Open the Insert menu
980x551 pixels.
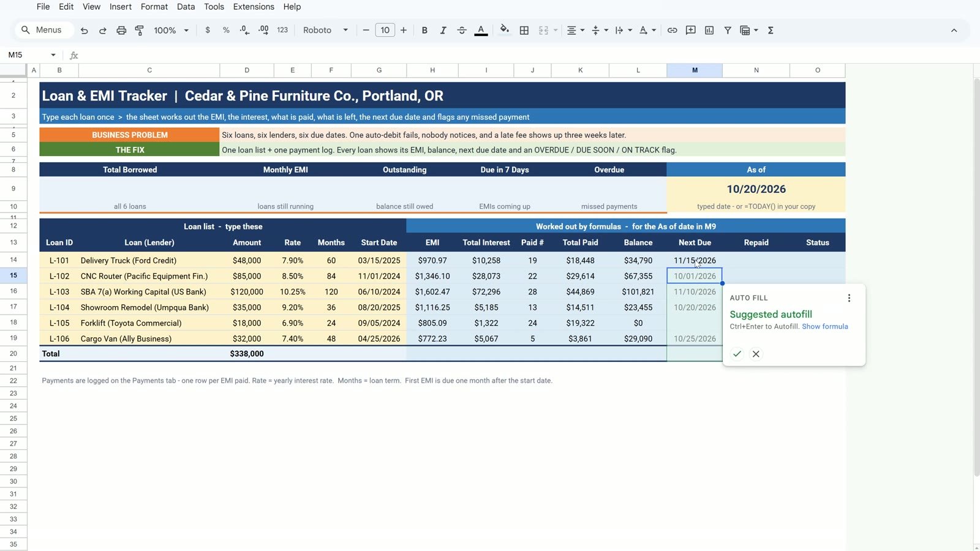pos(121,7)
